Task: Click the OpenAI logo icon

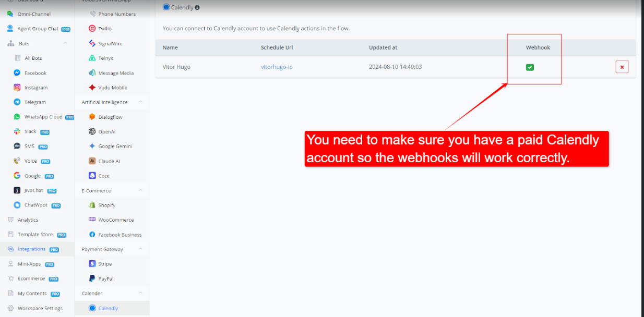Action: point(92,132)
